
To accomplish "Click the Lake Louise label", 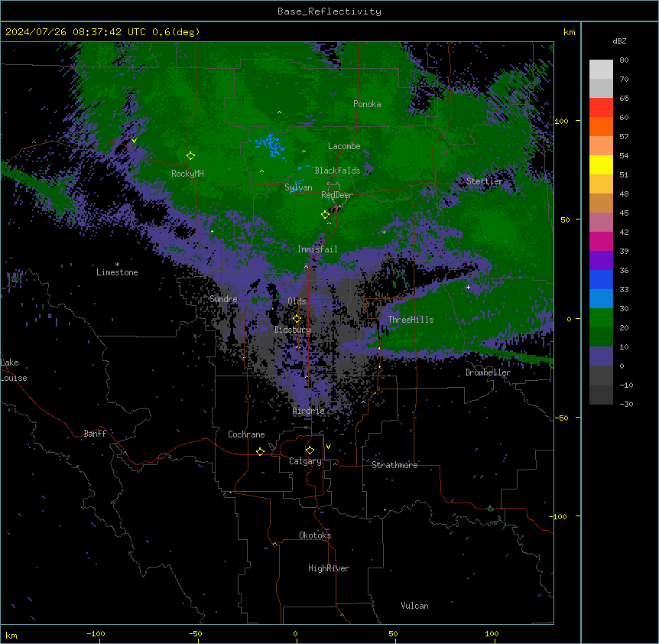I will pos(14,370).
